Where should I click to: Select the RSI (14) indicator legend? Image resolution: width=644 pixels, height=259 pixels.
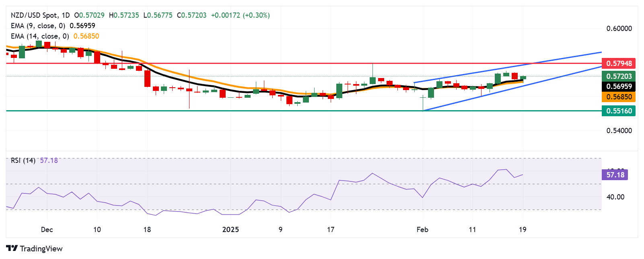[23, 160]
